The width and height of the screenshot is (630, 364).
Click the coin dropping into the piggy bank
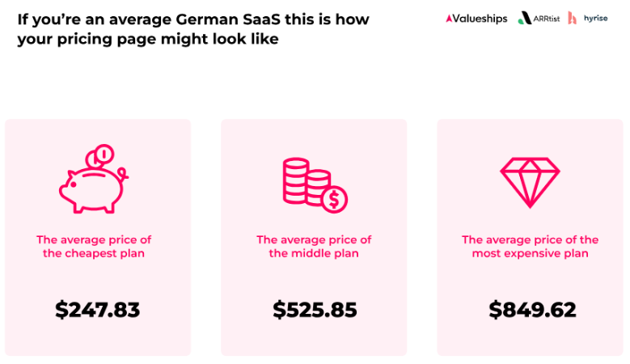103,154
